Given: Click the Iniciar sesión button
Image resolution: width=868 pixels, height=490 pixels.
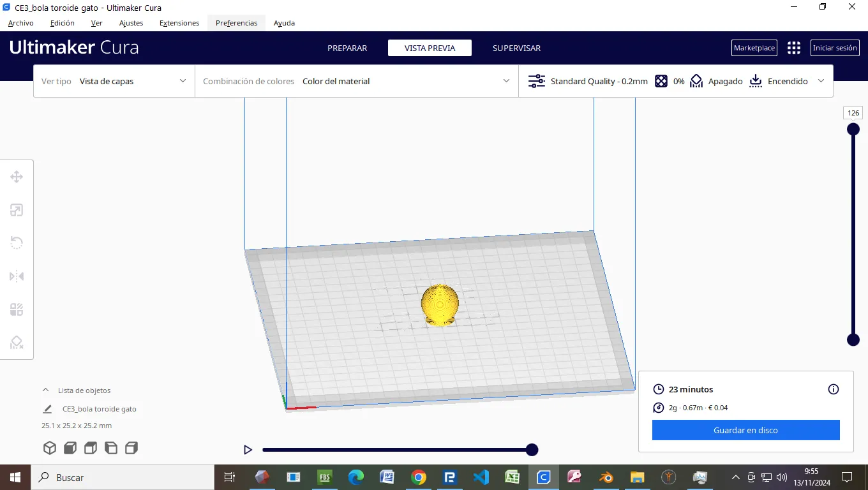Looking at the screenshot, I should (x=835, y=48).
